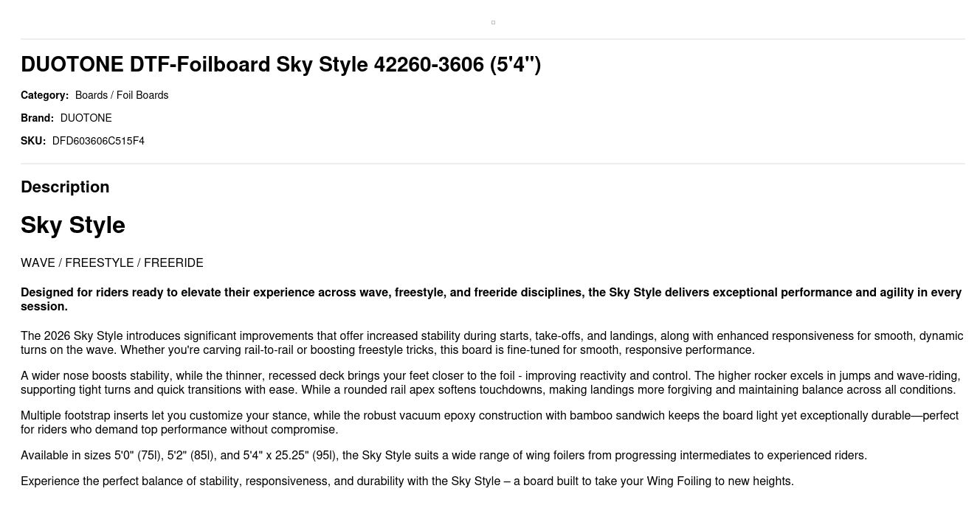This screenshot has width=980, height=522.
Task: Click the "Experience the perfect balance" closing sentence
Action: click(x=407, y=481)
